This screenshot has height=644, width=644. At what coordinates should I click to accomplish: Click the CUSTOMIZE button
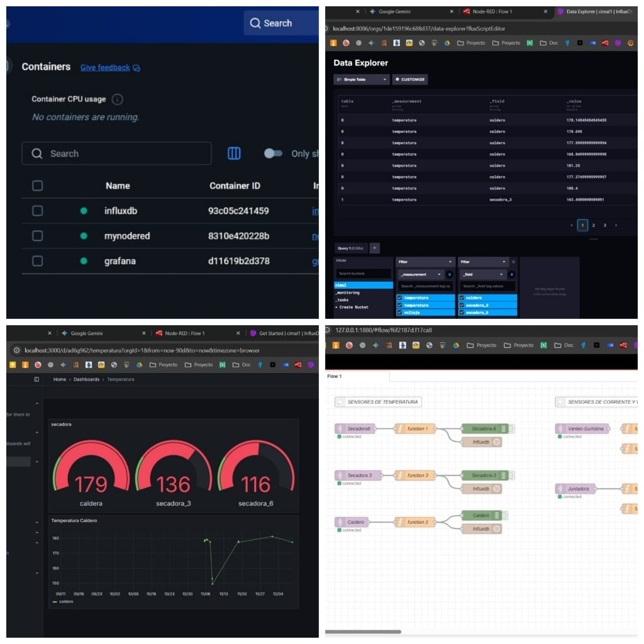[x=410, y=80]
